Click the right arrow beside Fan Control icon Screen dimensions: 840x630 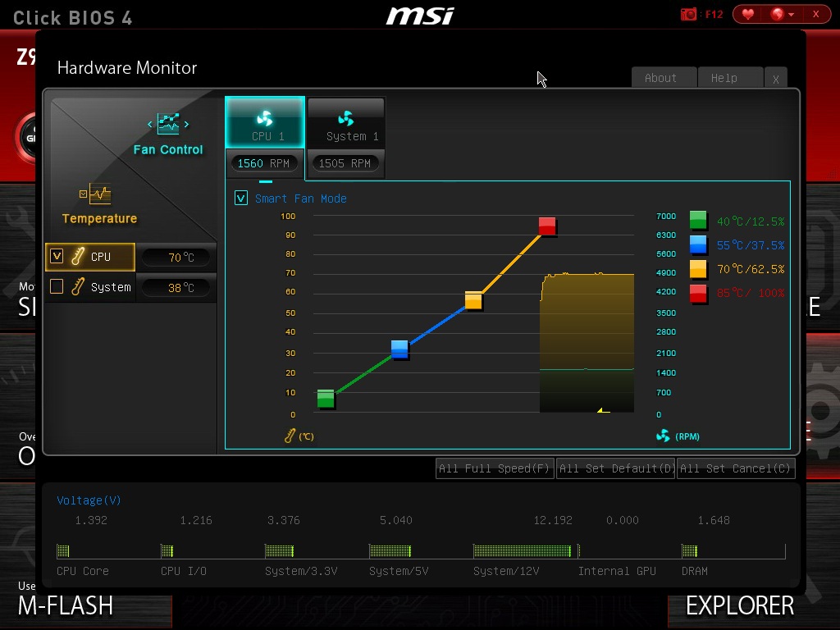pyautogui.click(x=186, y=125)
